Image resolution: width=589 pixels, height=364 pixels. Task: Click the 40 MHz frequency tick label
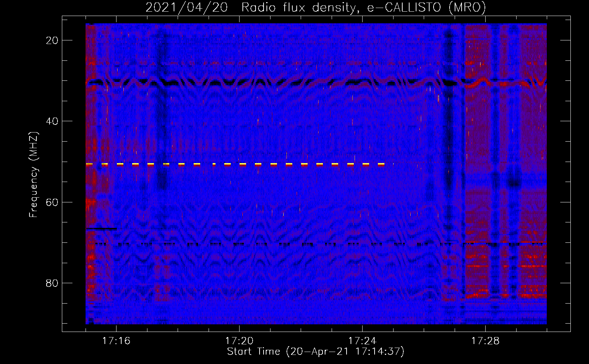(x=52, y=121)
